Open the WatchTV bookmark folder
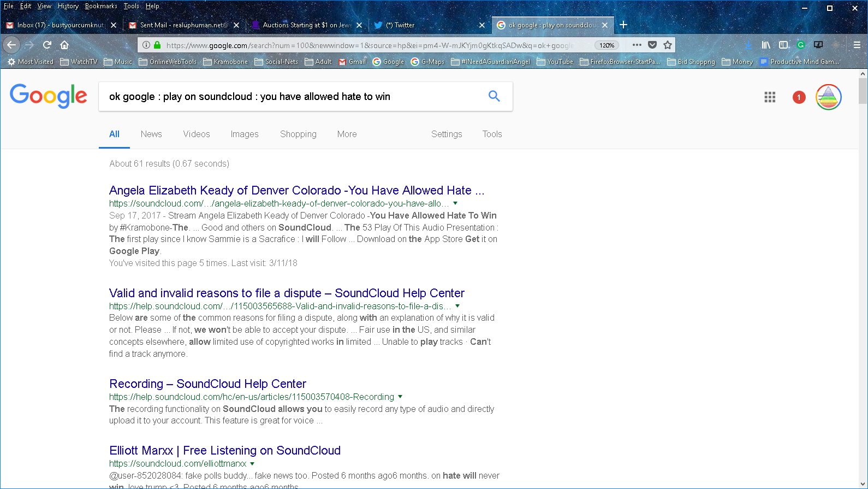This screenshot has height=489, width=868. tap(79, 62)
